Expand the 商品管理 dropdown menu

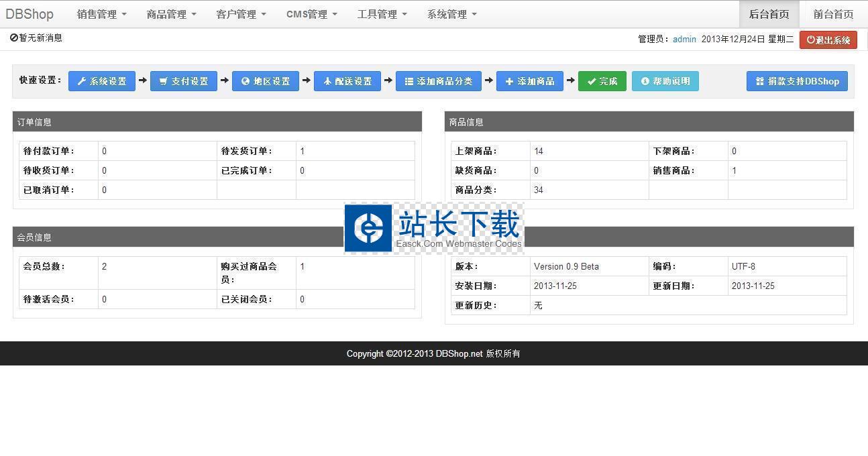pos(171,14)
